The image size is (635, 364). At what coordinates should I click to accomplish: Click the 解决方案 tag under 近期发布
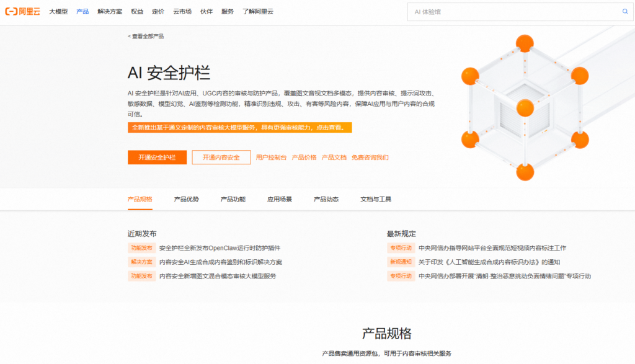(x=142, y=262)
